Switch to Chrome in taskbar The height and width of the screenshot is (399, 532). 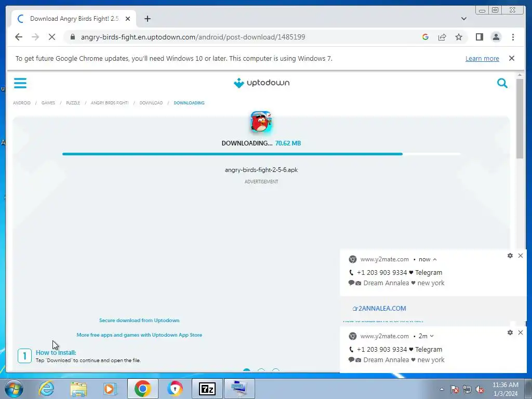tap(142, 389)
